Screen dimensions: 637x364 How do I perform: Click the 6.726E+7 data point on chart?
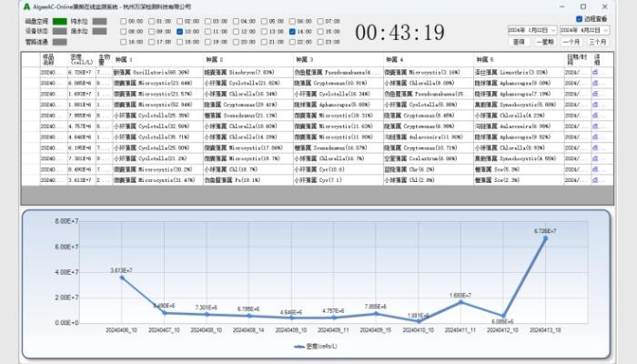pyautogui.click(x=547, y=238)
